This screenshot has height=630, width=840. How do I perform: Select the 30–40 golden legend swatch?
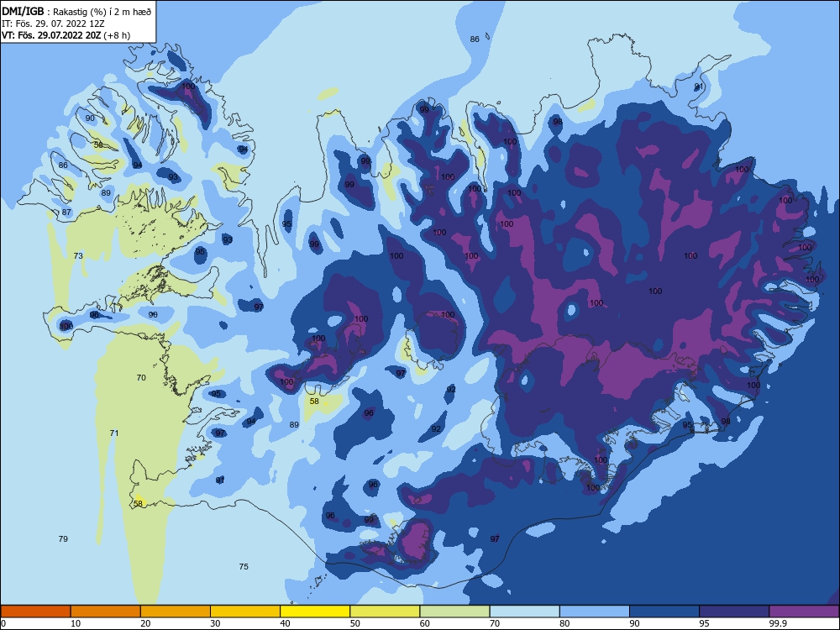pos(245,612)
